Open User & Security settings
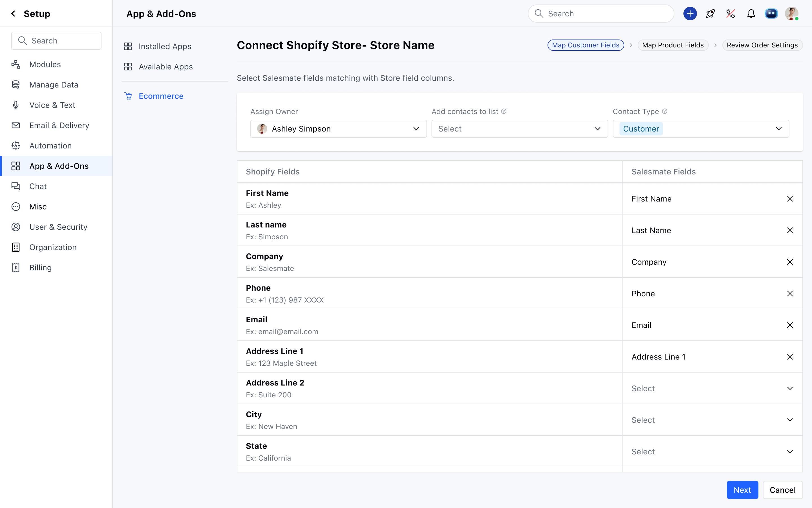Screen dimensions: 812x508 [x=56, y=227]
